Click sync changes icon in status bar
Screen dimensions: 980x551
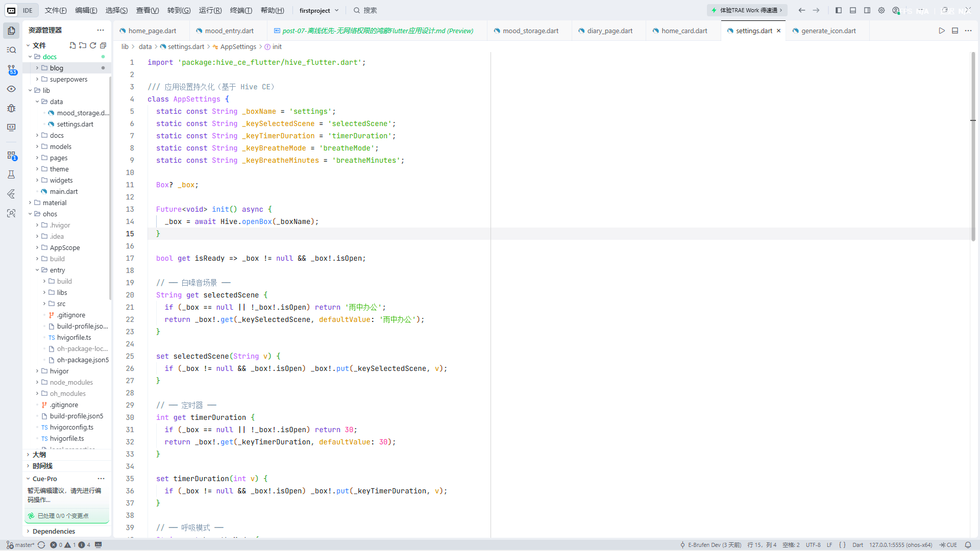(x=41, y=545)
